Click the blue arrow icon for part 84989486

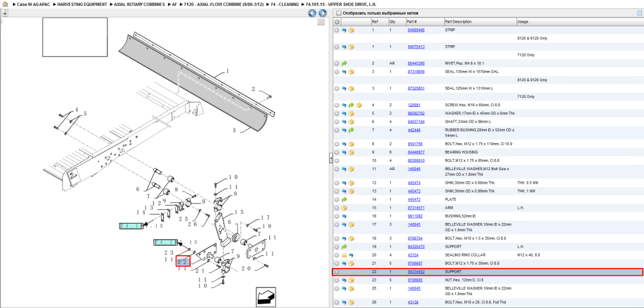click(x=344, y=30)
